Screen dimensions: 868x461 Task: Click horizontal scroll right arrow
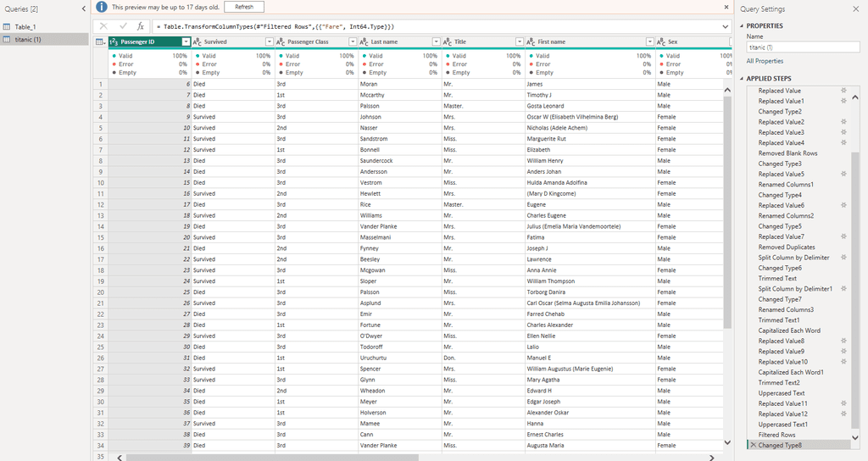pyautogui.click(x=712, y=458)
